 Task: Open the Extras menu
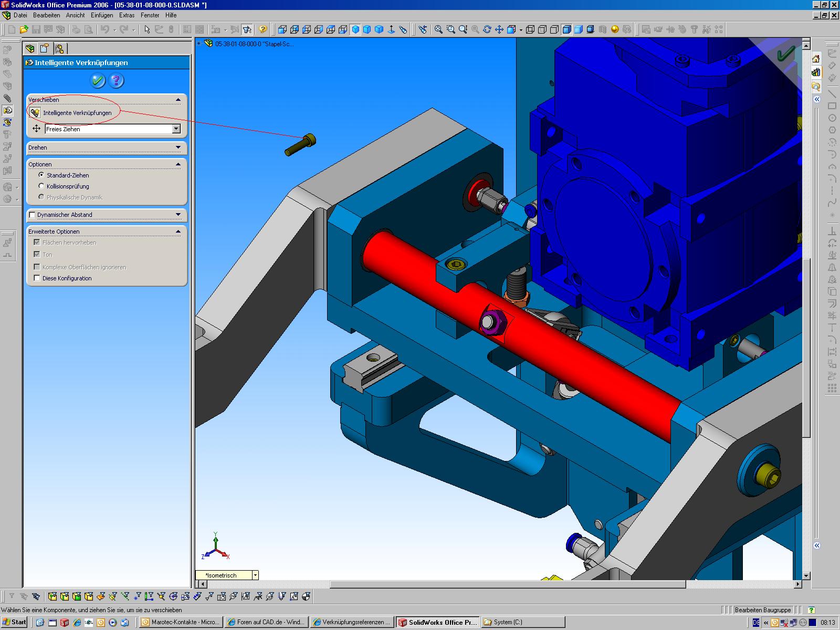[x=127, y=15]
